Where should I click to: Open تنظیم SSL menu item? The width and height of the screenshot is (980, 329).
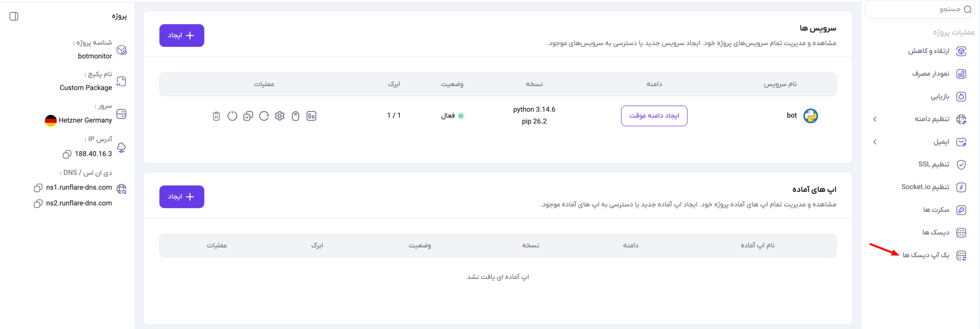tap(942, 164)
